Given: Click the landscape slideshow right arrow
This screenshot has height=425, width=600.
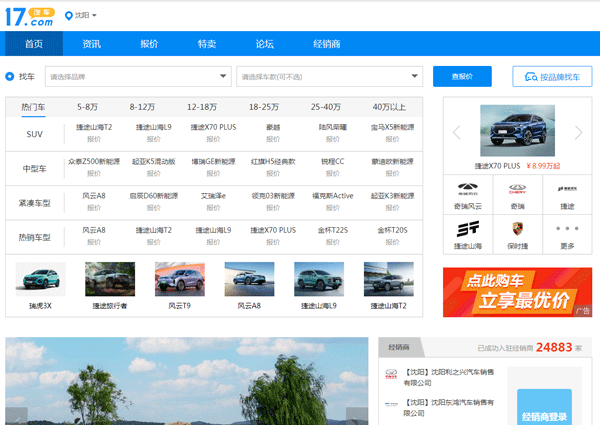Looking at the screenshot, I should click(x=357, y=416).
